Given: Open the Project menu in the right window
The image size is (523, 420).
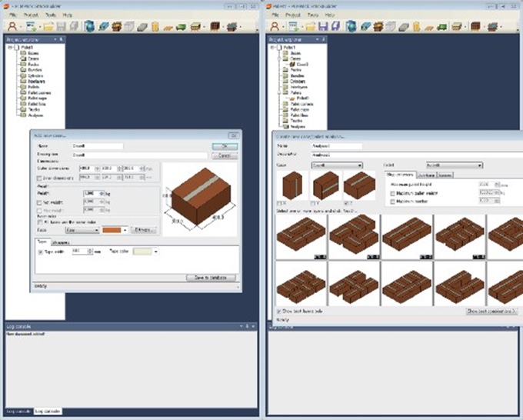Looking at the screenshot, I should [293, 15].
